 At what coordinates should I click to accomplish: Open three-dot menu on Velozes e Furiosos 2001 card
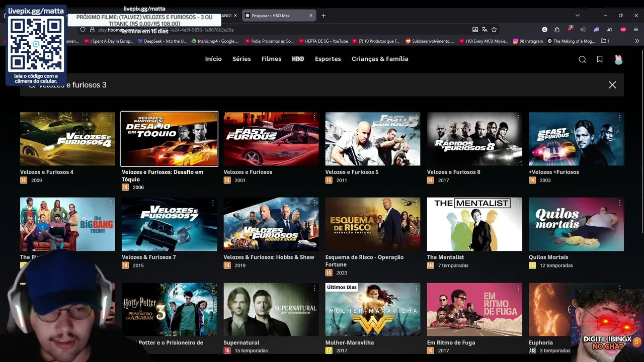click(x=314, y=118)
